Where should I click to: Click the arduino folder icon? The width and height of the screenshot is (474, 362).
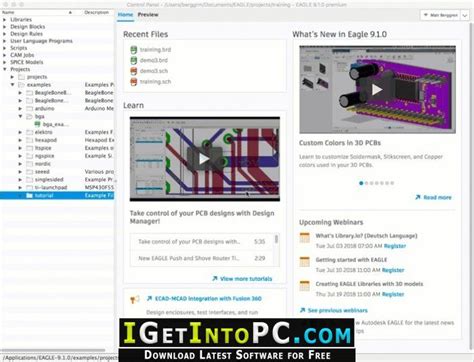click(29, 108)
